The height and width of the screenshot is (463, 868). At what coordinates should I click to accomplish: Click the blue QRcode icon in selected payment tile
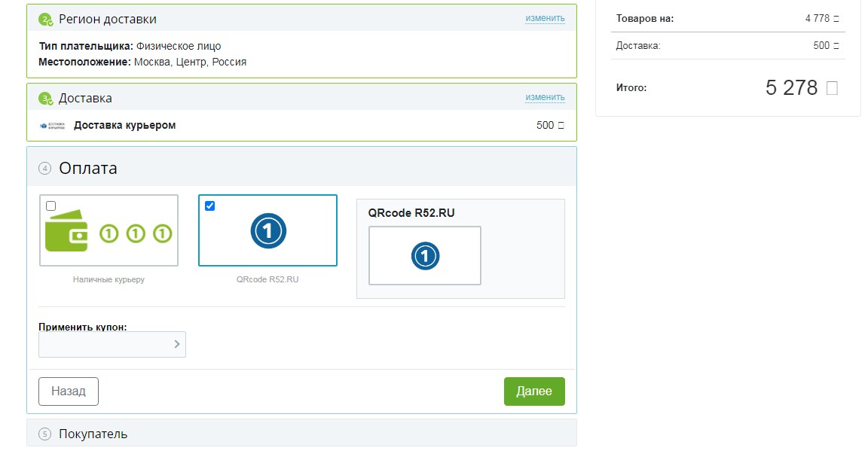coord(267,231)
